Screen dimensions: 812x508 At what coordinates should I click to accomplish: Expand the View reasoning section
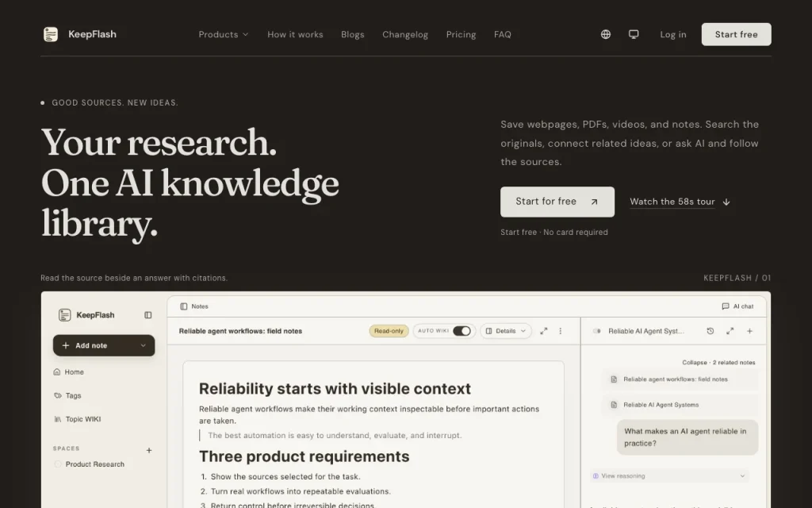tap(669, 476)
